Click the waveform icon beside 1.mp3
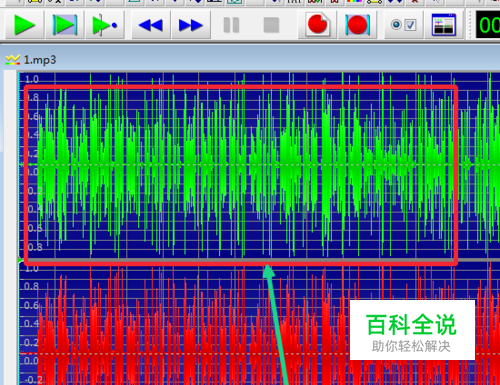This screenshot has height=385, width=500. coord(13,60)
